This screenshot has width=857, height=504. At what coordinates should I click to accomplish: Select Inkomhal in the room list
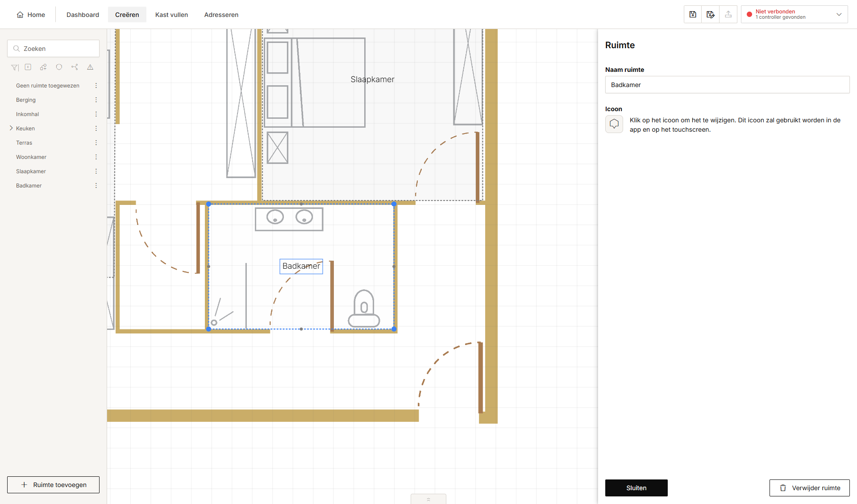(x=28, y=114)
